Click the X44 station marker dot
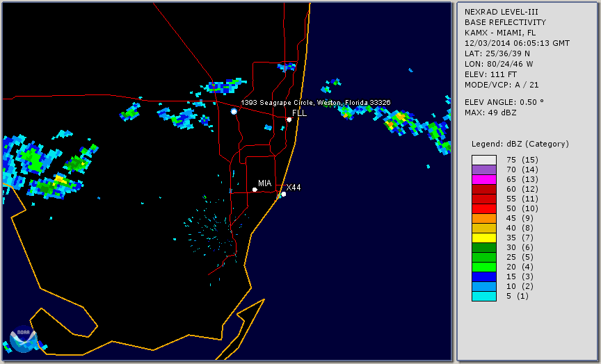Viewport: 601px width, 364px height. (284, 194)
